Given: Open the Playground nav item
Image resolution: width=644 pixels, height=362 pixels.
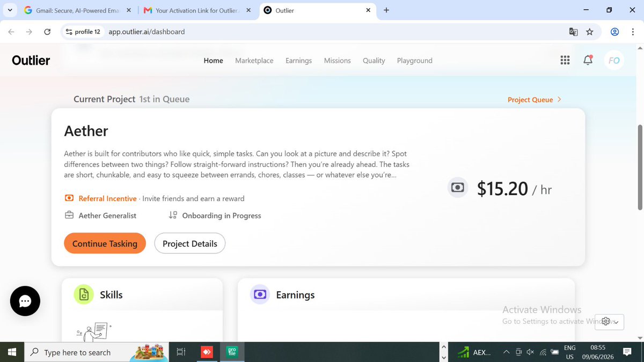Looking at the screenshot, I should pyautogui.click(x=415, y=61).
